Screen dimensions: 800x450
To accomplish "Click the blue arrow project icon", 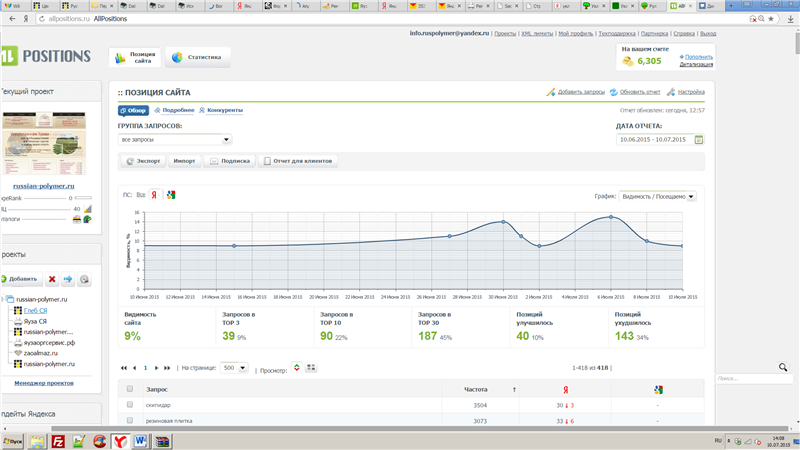I will pos(68,279).
